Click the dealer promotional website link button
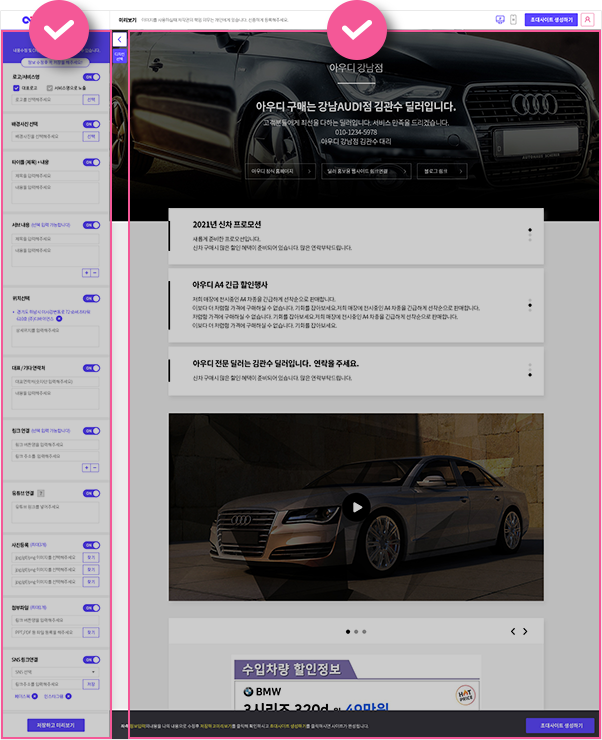The width and height of the screenshot is (602, 740). pos(366,171)
